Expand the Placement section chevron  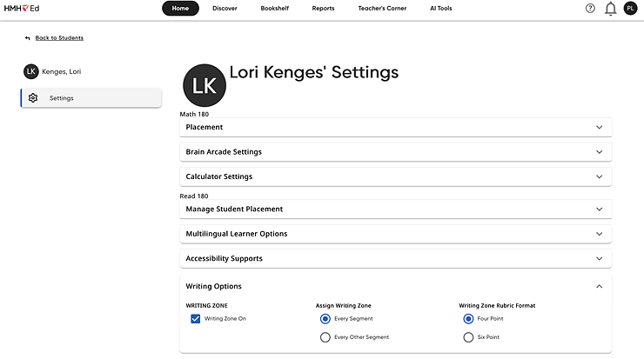point(600,127)
